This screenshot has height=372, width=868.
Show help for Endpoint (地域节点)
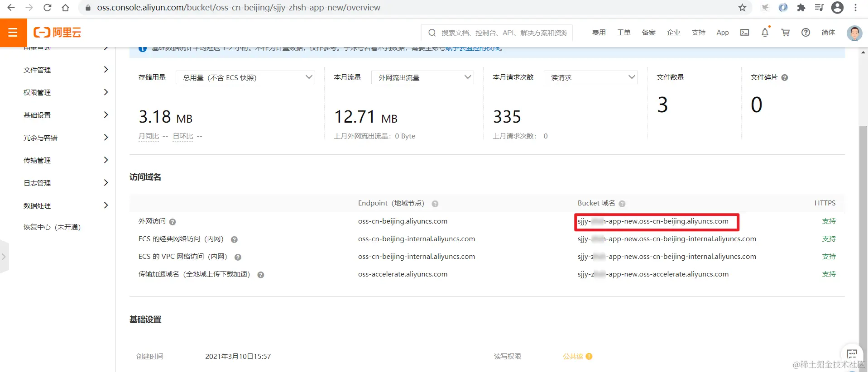tap(435, 204)
